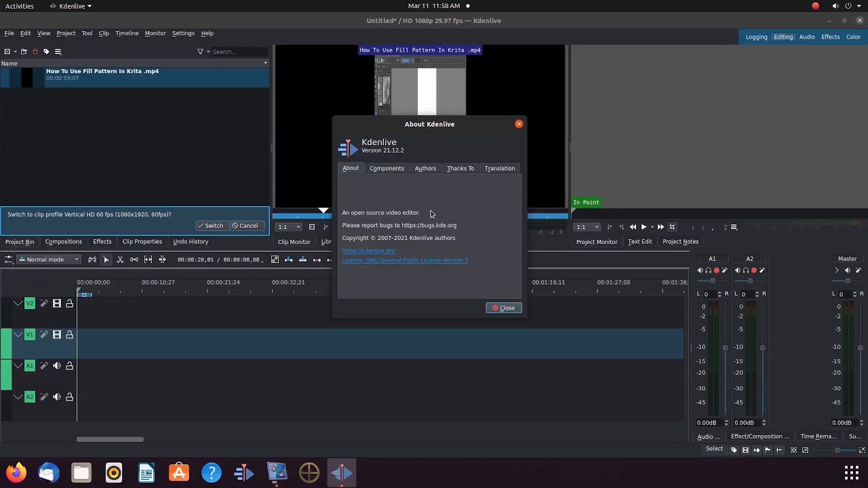Select the Spacer tool in timeline toolbar
The height and width of the screenshot is (488, 868).
point(134,260)
